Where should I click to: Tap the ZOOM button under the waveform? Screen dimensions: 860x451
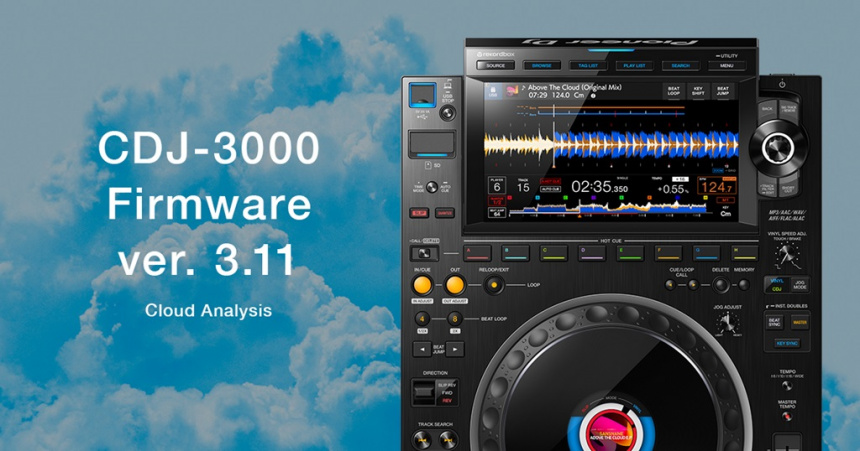point(717,171)
